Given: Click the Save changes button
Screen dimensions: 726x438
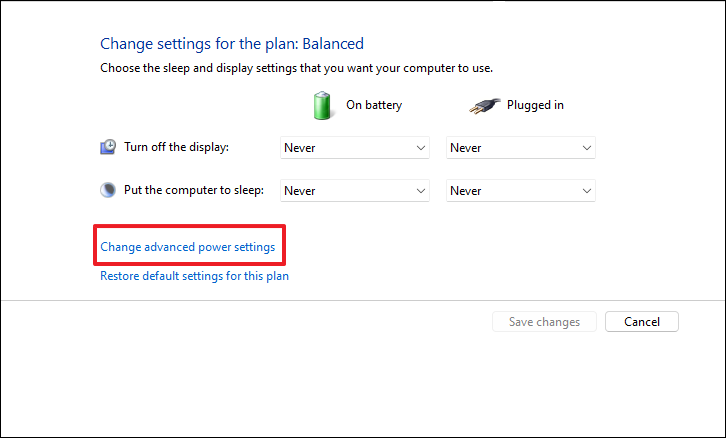Looking at the screenshot, I should tap(544, 322).
